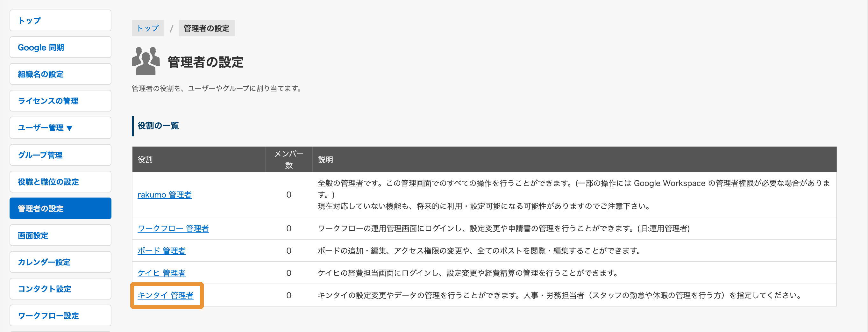868x332 pixels.
Task: Click the active 管理者の設定 sidebar item
Action: (x=60, y=208)
